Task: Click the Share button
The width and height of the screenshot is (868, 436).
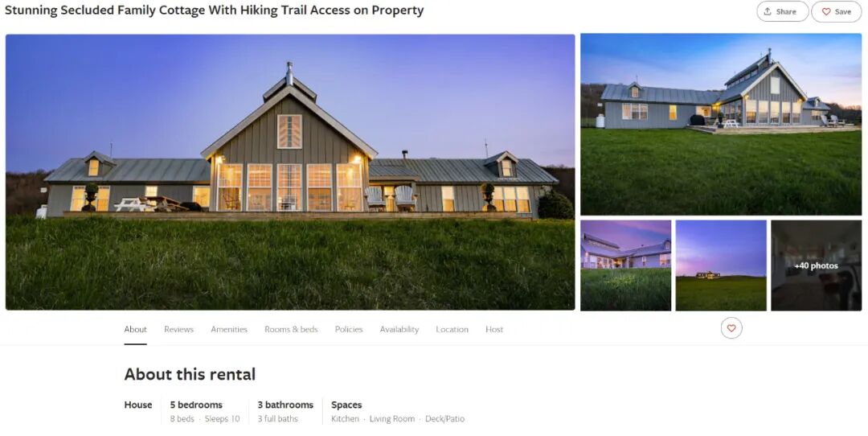Action: coord(782,11)
